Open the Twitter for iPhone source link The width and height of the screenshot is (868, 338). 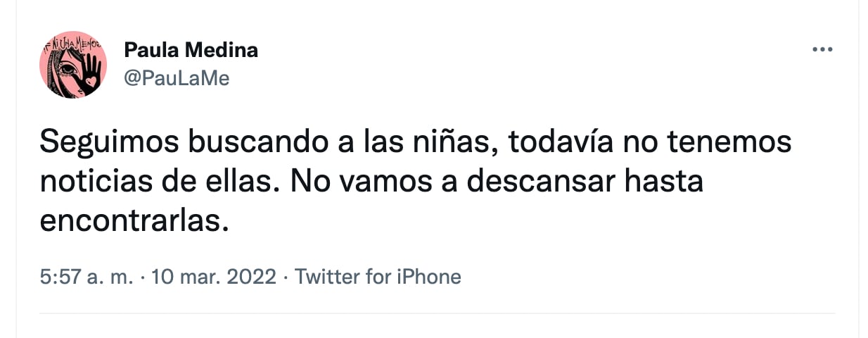[x=378, y=277]
